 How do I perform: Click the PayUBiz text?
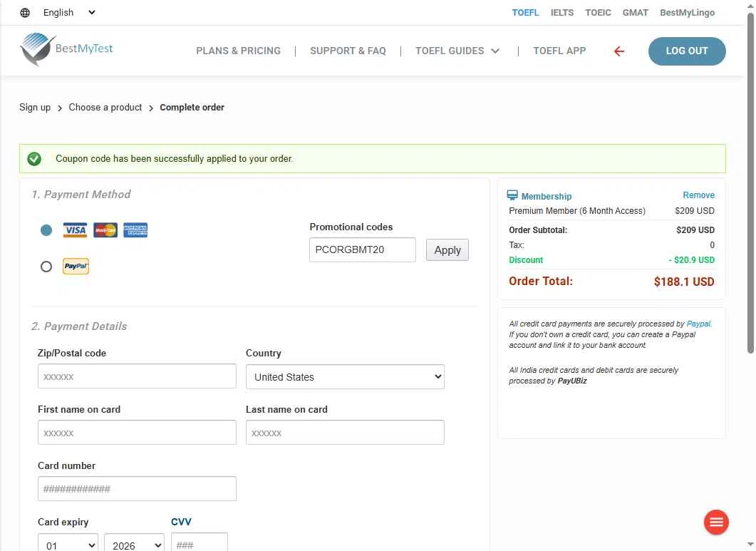click(572, 381)
